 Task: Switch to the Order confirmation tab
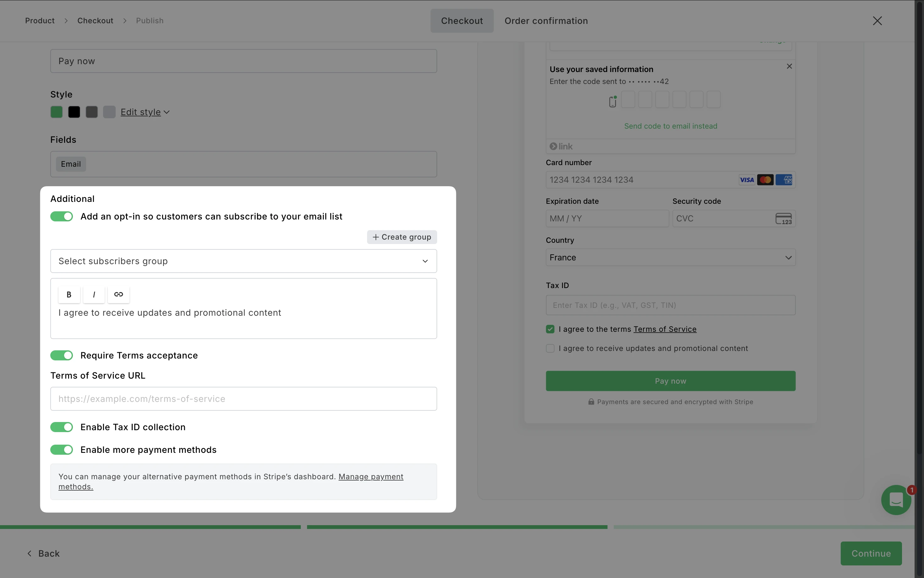coord(546,21)
